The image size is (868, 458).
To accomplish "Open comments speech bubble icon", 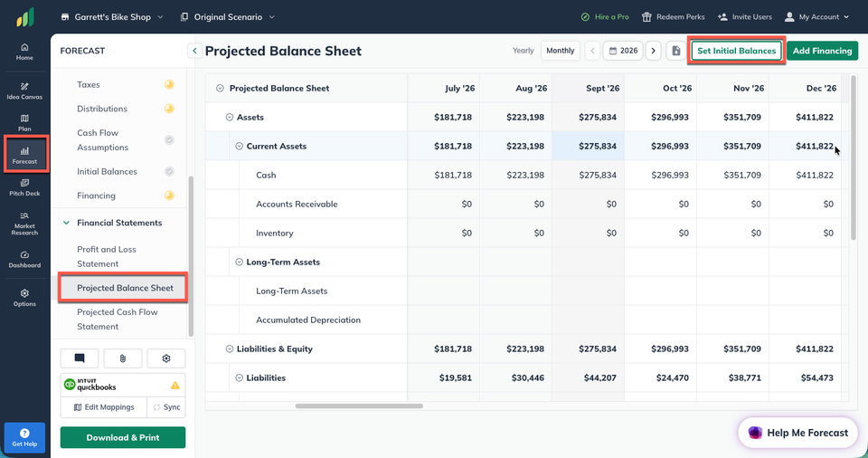I will pos(80,358).
